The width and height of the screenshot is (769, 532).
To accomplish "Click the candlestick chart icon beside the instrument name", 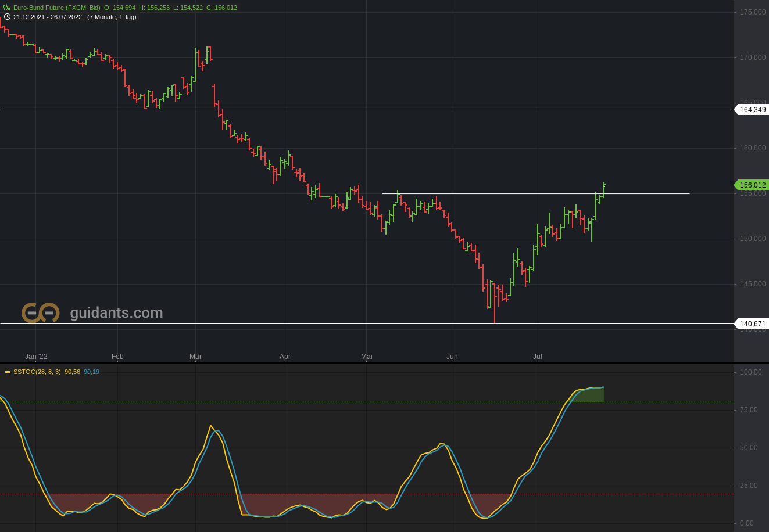I will pos(7,8).
